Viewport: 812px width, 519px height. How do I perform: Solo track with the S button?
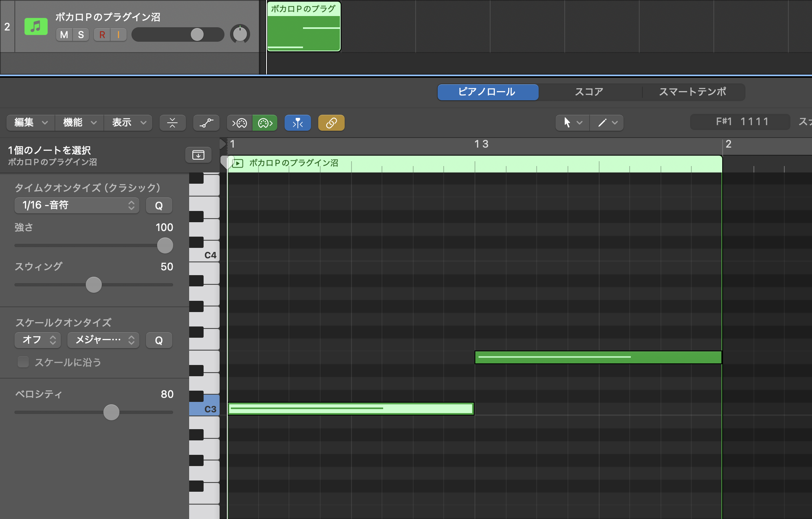click(x=81, y=35)
